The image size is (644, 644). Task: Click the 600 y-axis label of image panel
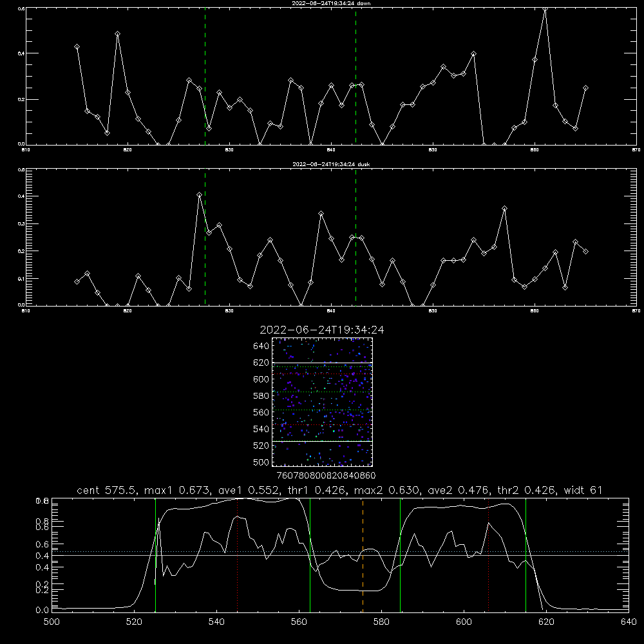coord(261,379)
